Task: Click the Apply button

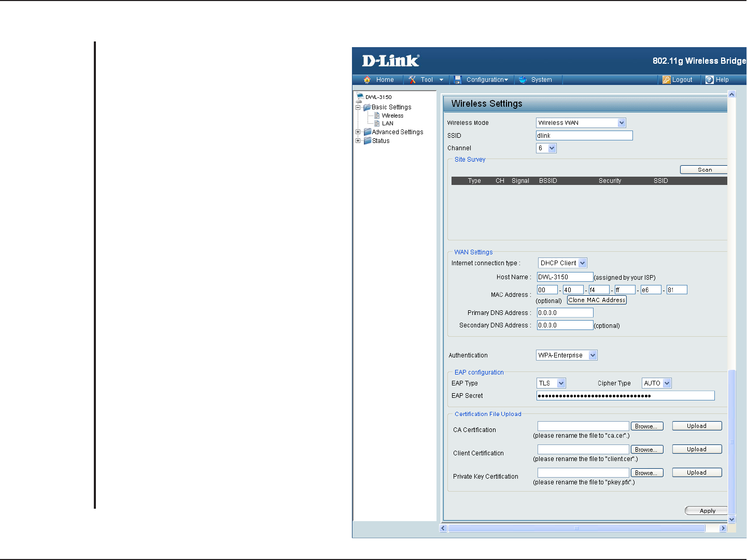Action: pos(706,511)
